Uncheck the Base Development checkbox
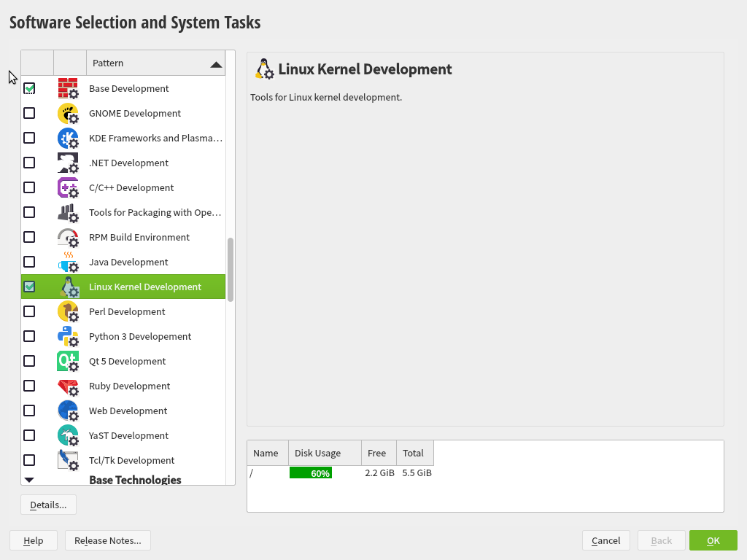Image resolution: width=747 pixels, height=560 pixels. click(29, 88)
